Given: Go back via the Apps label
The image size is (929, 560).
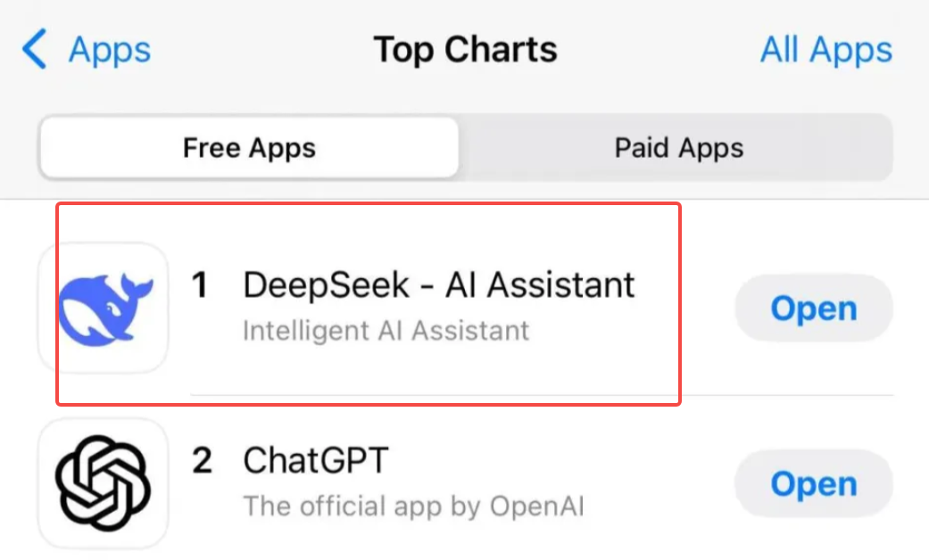Looking at the screenshot, I should pos(110,50).
